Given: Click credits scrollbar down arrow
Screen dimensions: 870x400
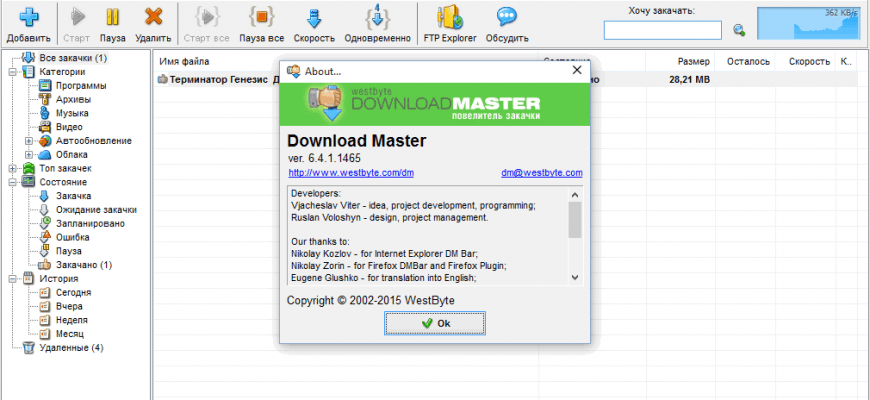Looking at the screenshot, I should [575, 277].
